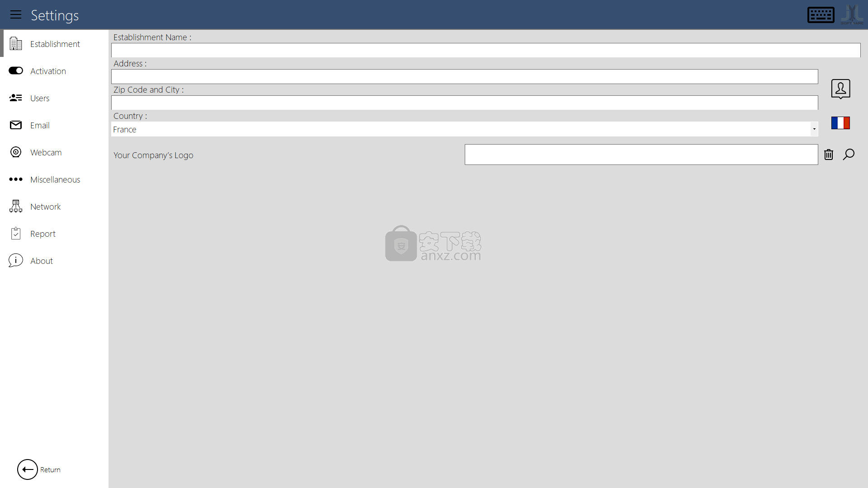This screenshot has width=868, height=488.
Task: Toggle the virtual keyboard icon
Action: point(821,14)
